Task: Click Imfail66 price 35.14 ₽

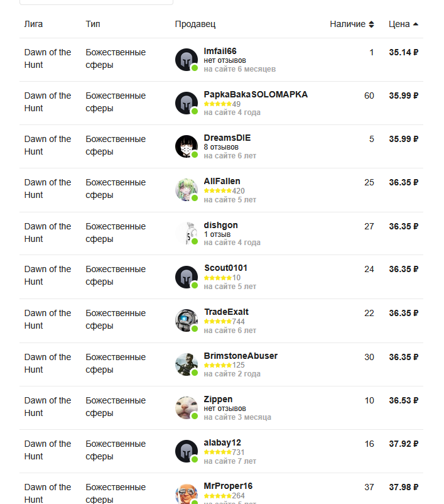Action: (404, 52)
